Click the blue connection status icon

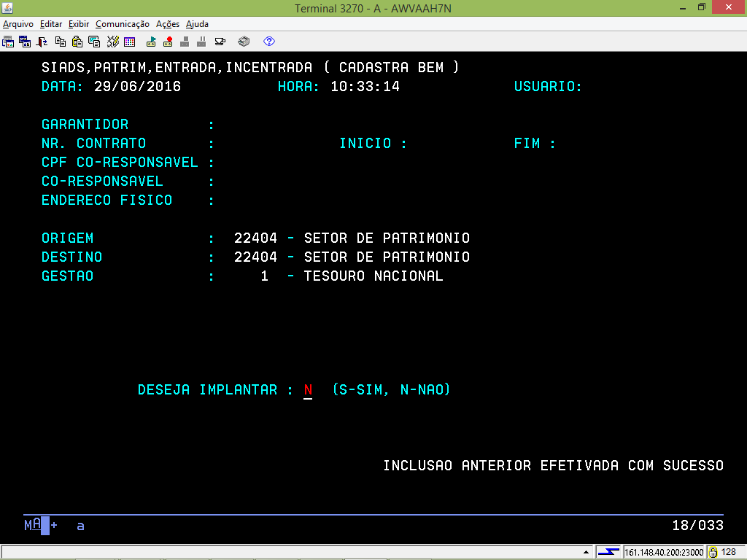[608, 552]
